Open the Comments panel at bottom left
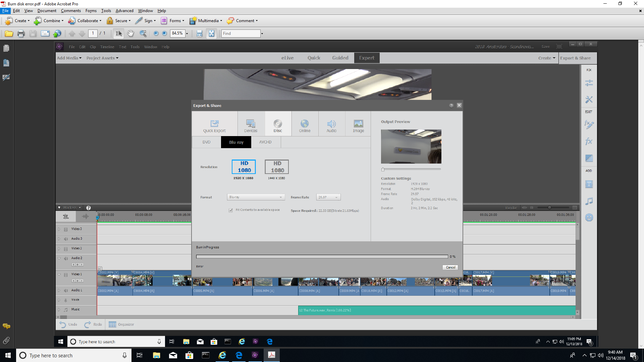Image resolution: width=644 pixels, height=362 pixels. (6, 326)
